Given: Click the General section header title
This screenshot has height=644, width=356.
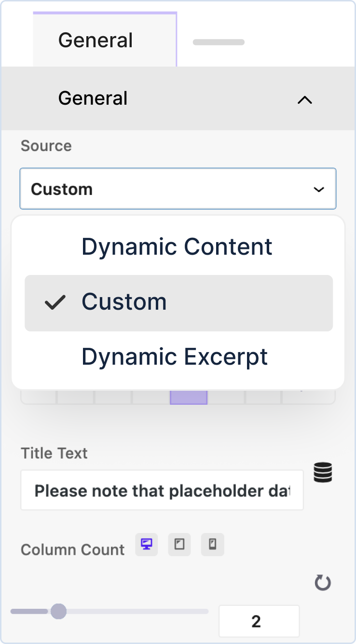Looking at the screenshot, I should click(93, 98).
